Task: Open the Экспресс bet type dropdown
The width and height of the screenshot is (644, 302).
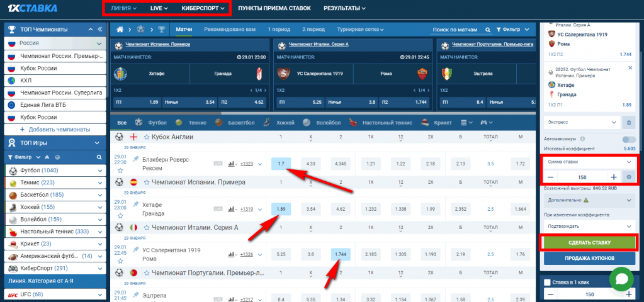Action: click(582, 122)
